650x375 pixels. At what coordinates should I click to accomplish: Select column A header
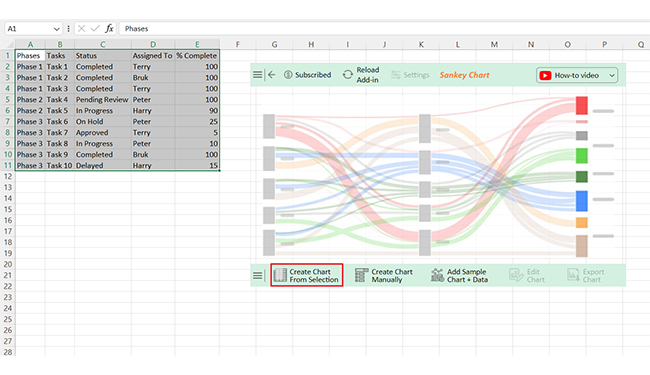click(x=30, y=44)
